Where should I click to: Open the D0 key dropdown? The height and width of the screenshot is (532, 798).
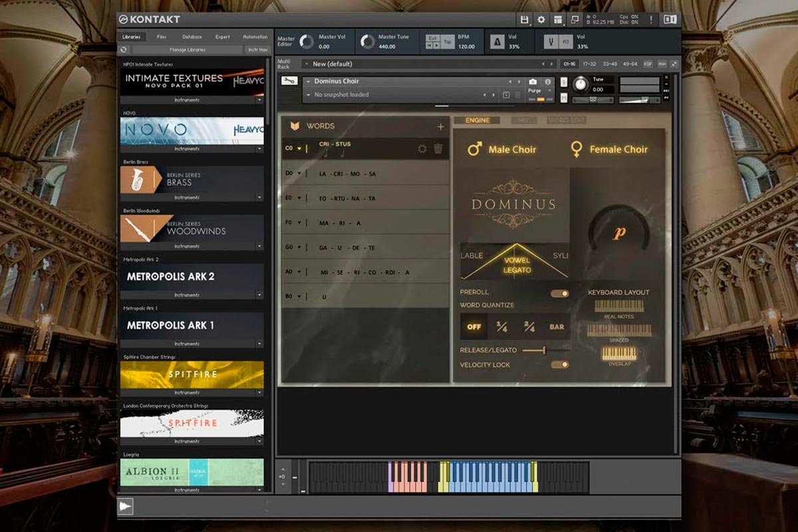pos(299,174)
